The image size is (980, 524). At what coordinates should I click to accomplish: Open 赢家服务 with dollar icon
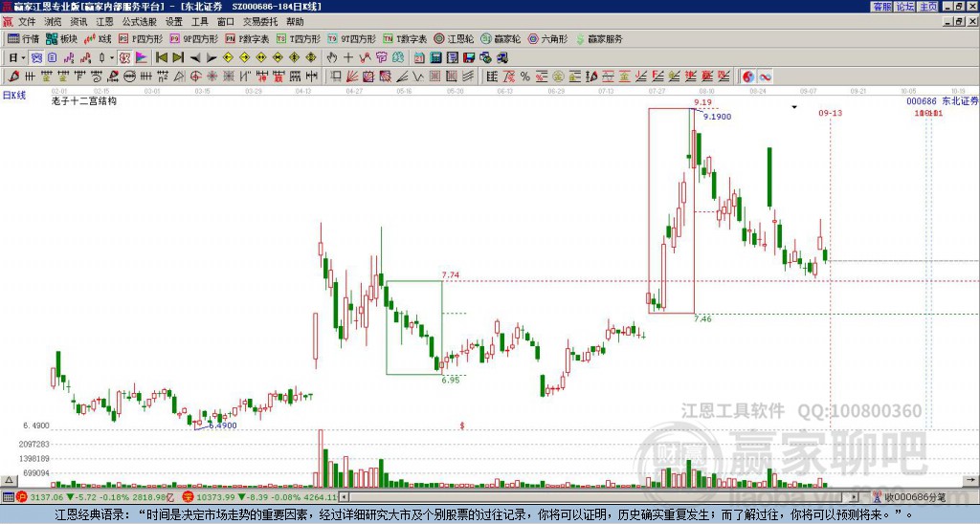tap(599, 38)
